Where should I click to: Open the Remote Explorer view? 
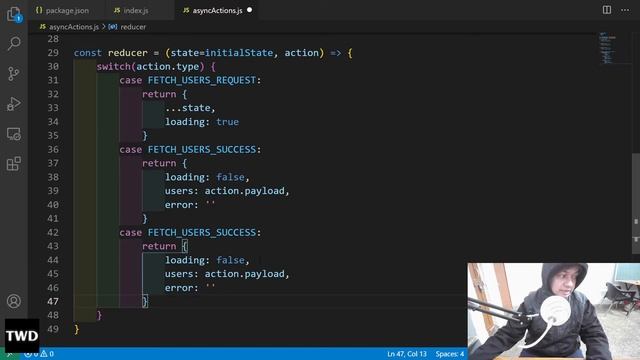[14, 134]
